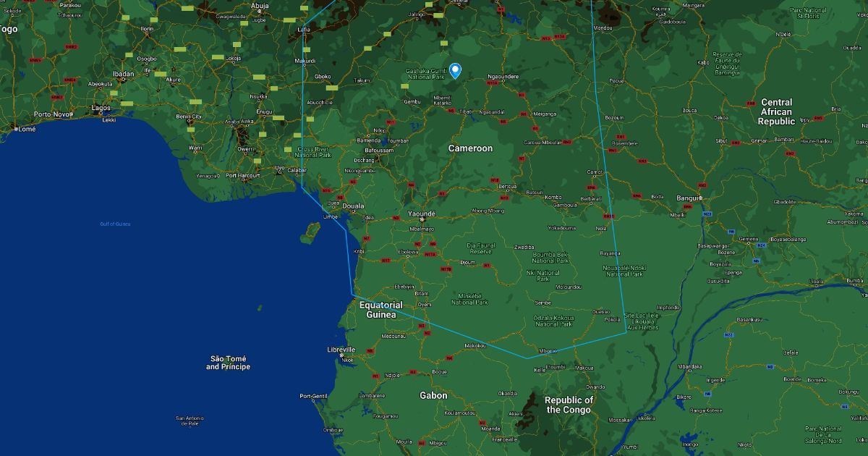Click the Equatorial Guinea country label

click(x=380, y=310)
